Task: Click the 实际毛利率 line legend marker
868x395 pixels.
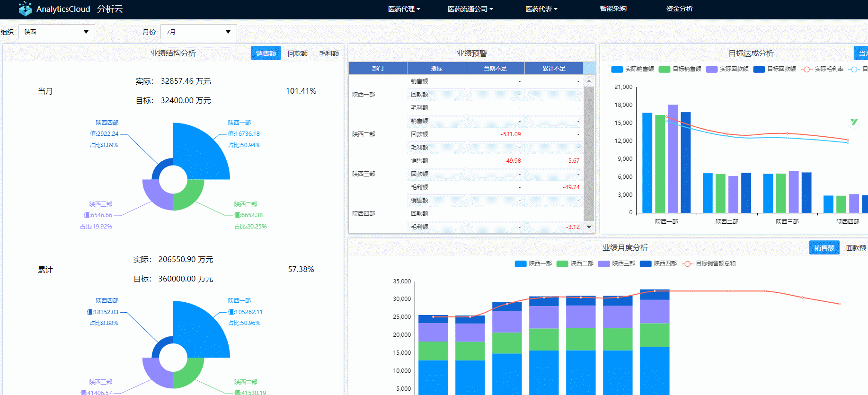Action: tap(806, 70)
